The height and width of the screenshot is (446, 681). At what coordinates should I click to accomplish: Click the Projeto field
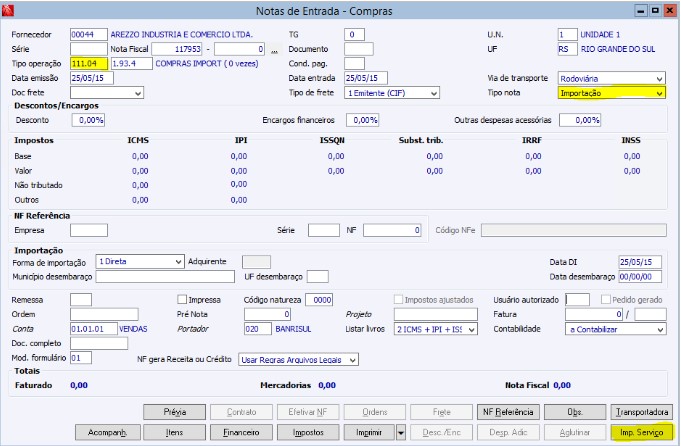436,314
